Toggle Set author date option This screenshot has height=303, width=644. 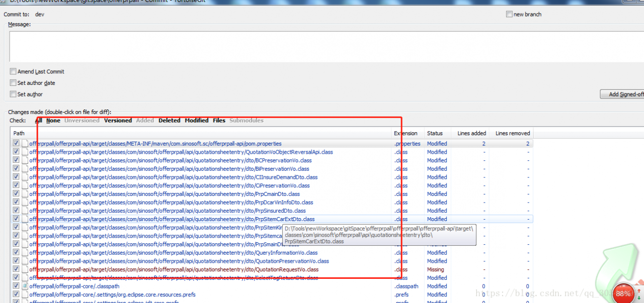click(13, 83)
